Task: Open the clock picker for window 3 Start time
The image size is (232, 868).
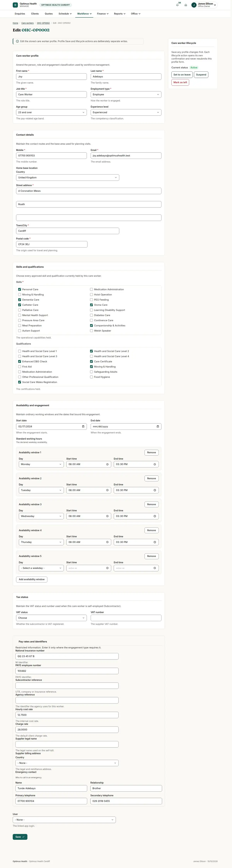Action: (x=107, y=516)
